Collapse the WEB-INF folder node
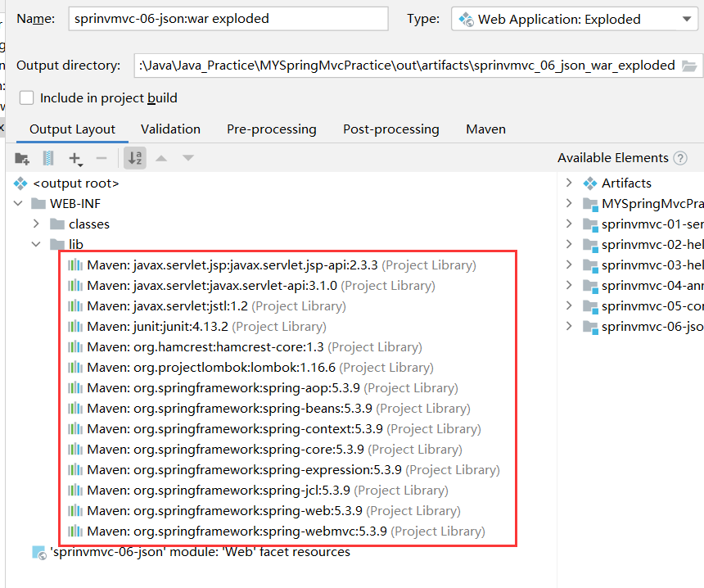 tap(19, 204)
